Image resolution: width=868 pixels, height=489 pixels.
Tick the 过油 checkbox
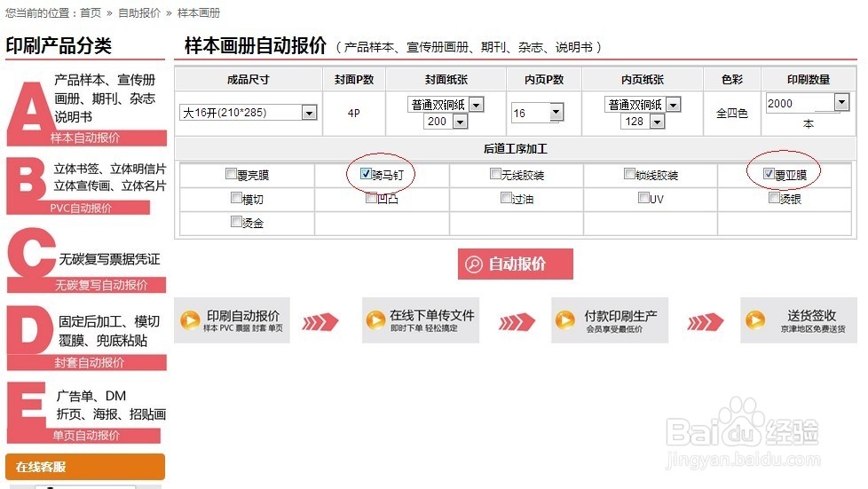(506, 198)
